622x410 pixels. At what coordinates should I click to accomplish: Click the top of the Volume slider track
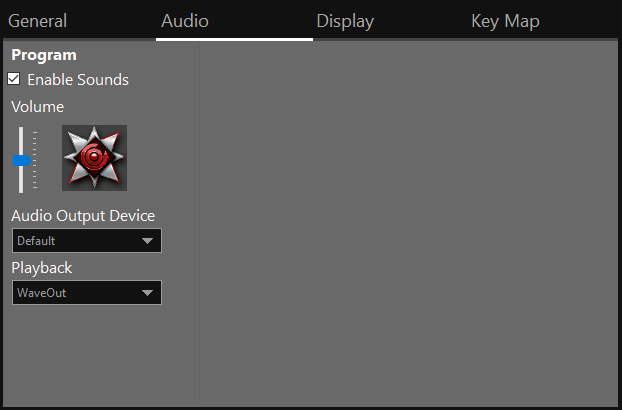pyautogui.click(x=20, y=131)
